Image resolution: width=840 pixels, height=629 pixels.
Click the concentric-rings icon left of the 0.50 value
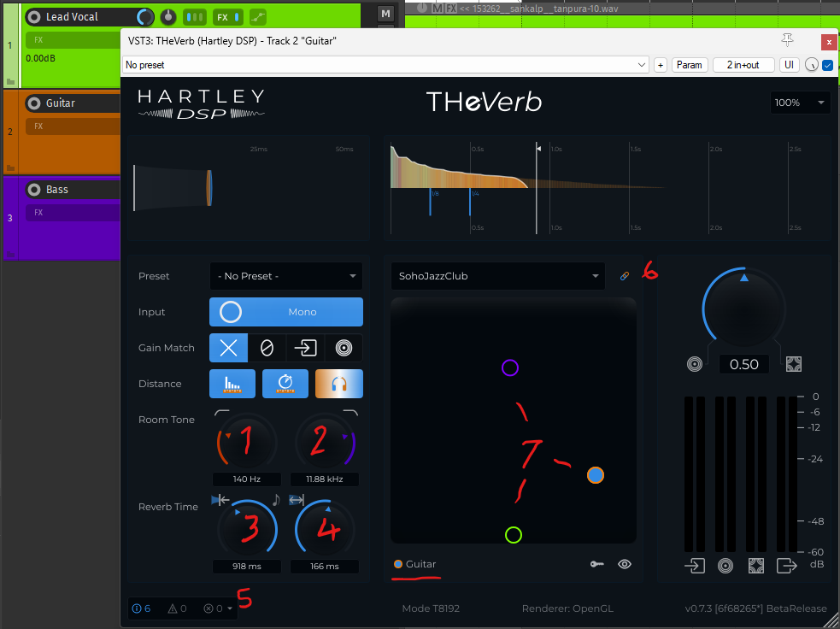(x=695, y=364)
